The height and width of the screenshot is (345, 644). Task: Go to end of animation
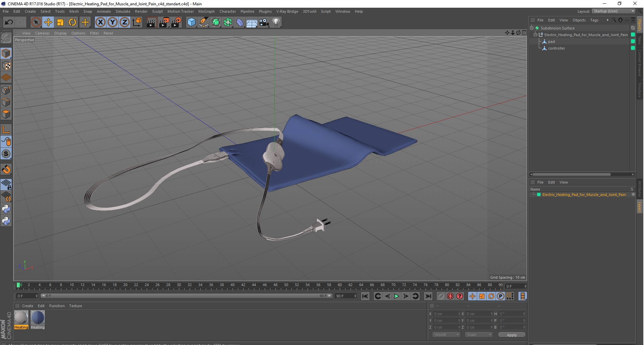pyautogui.click(x=428, y=296)
